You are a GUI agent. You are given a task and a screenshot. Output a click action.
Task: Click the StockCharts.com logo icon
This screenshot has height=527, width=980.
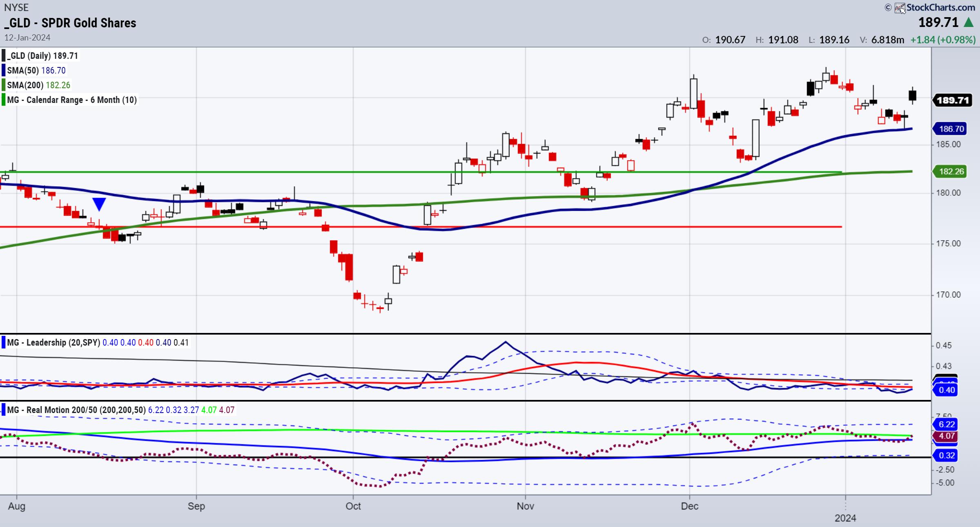coord(900,8)
